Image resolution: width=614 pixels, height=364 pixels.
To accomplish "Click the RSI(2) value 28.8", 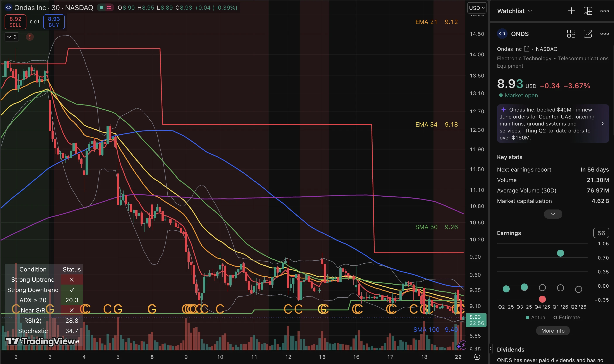I will [72, 321].
